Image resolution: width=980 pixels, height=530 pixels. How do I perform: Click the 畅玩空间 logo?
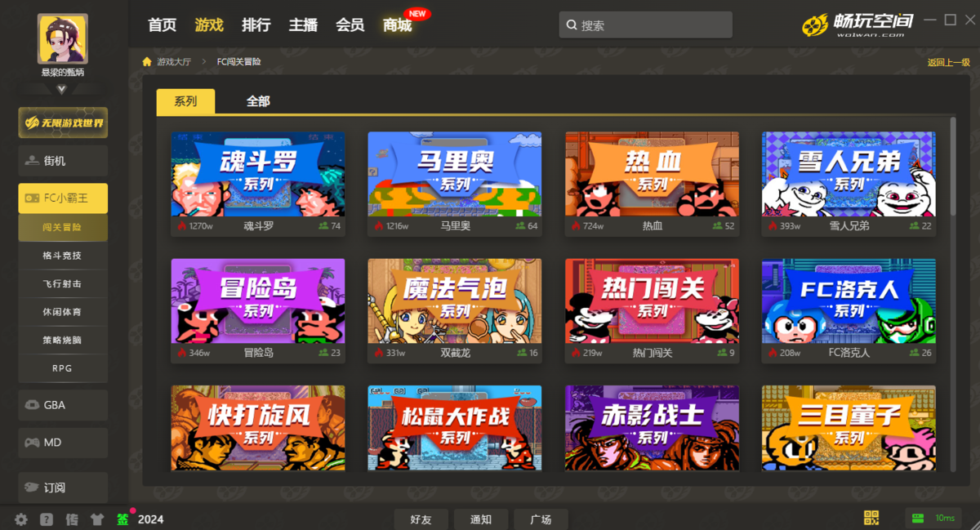click(857, 24)
